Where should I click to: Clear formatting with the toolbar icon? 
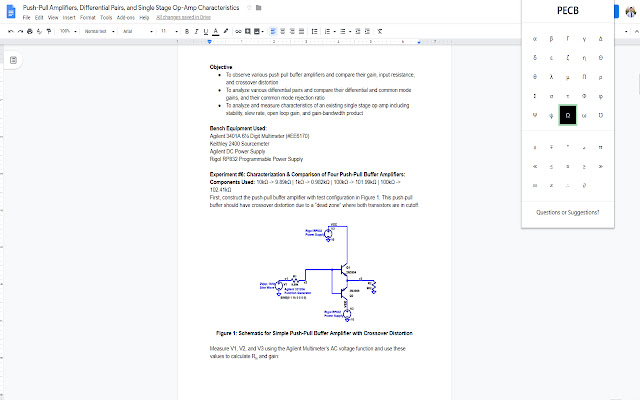click(x=380, y=31)
